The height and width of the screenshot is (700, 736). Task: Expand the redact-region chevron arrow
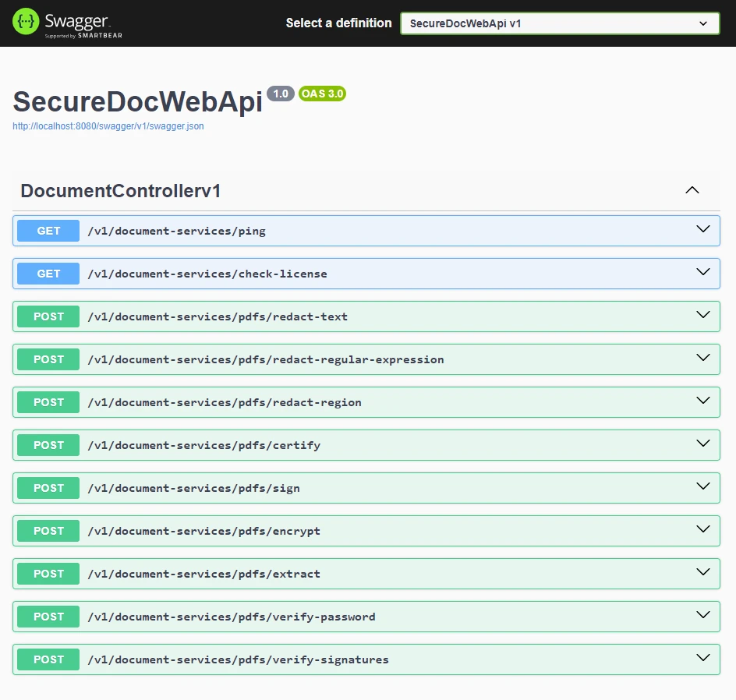[x=702, y=401]
